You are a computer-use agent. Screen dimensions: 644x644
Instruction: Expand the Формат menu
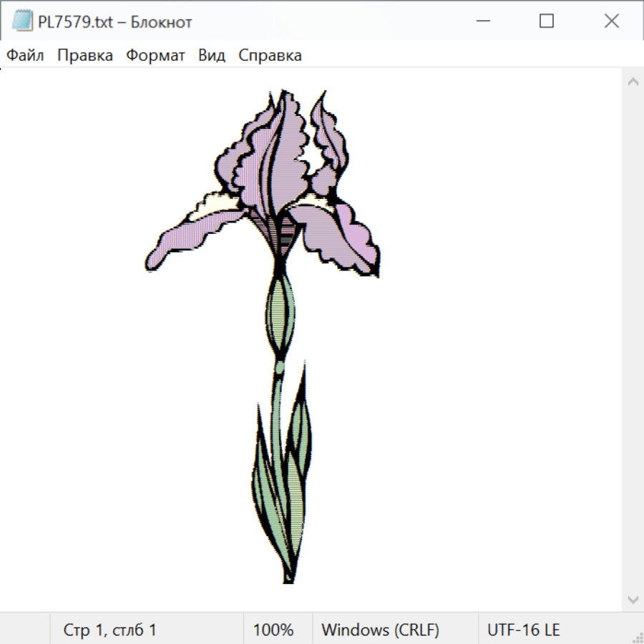tap(155, 56)
